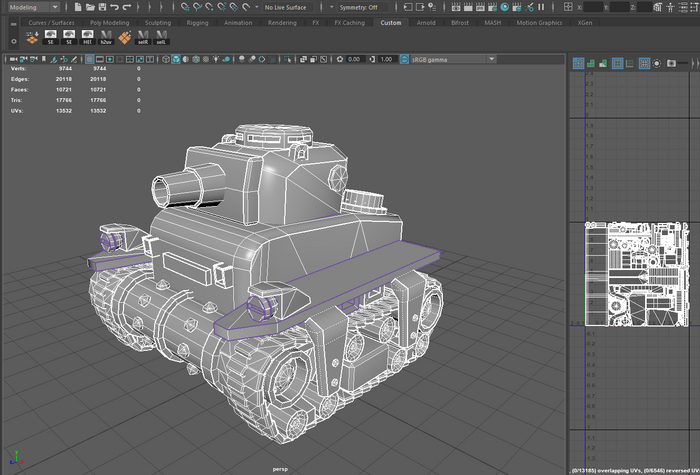
Task: Click the Open Scene folder icon
Action: [x=89, y=7]
